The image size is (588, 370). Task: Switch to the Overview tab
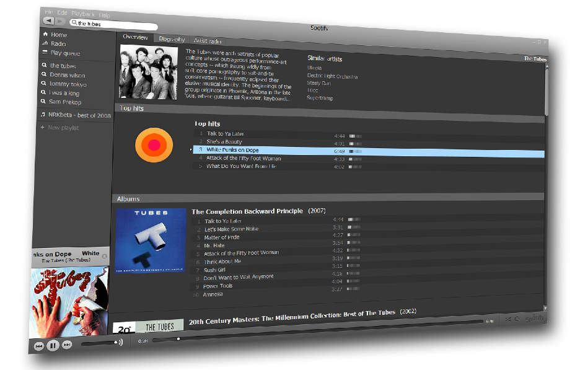pos(135,37)
